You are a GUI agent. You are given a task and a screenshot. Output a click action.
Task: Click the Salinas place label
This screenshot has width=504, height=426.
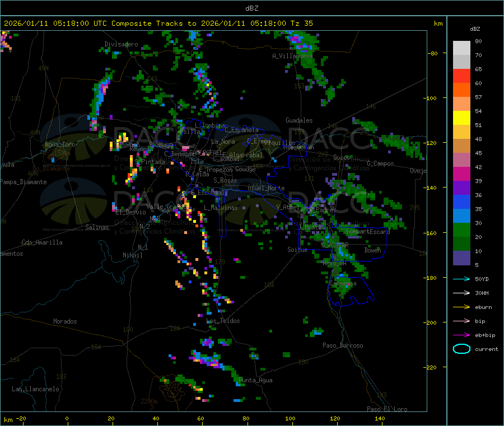click(97, 227)
